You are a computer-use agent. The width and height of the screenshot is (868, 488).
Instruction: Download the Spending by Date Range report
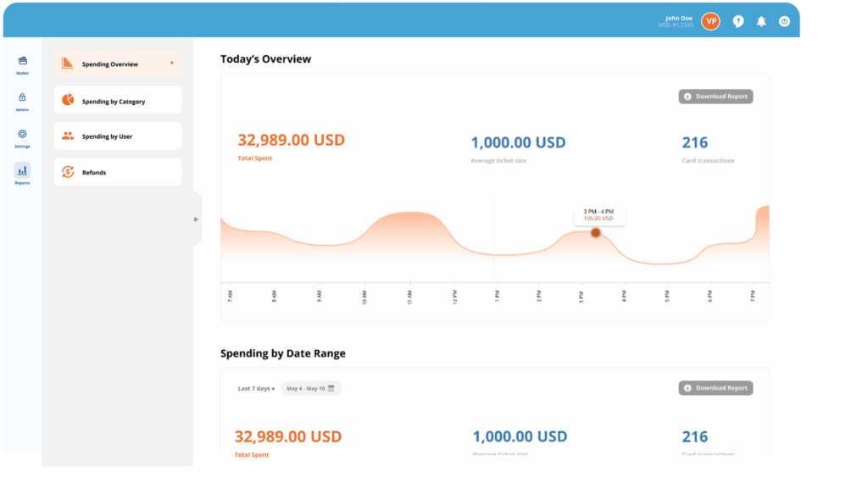point(715,388)
